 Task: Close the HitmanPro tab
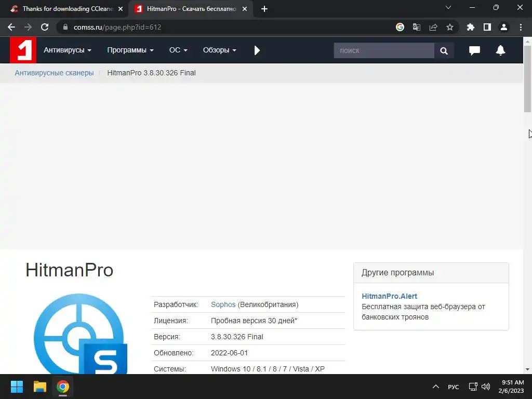tap(245, 9)
